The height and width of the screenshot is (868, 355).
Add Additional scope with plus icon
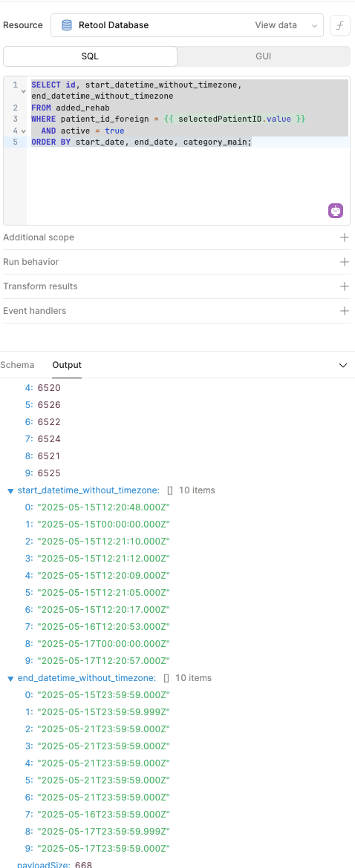[x=345, y=237]
